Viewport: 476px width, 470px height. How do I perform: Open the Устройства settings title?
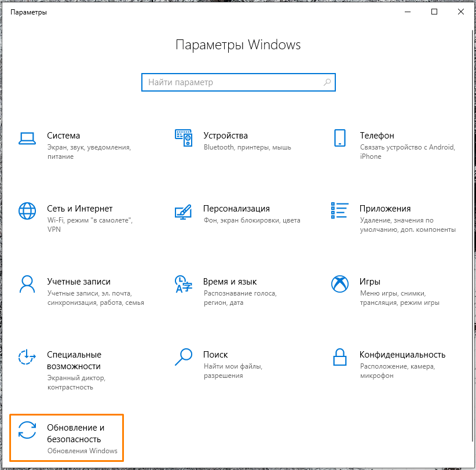tap(226, 136)
